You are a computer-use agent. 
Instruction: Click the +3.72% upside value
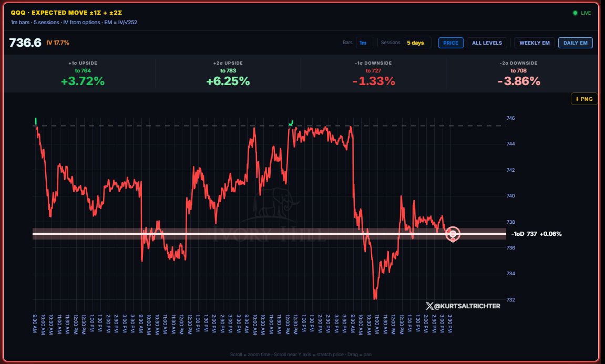pyautogui.click(x=83, y=81)
